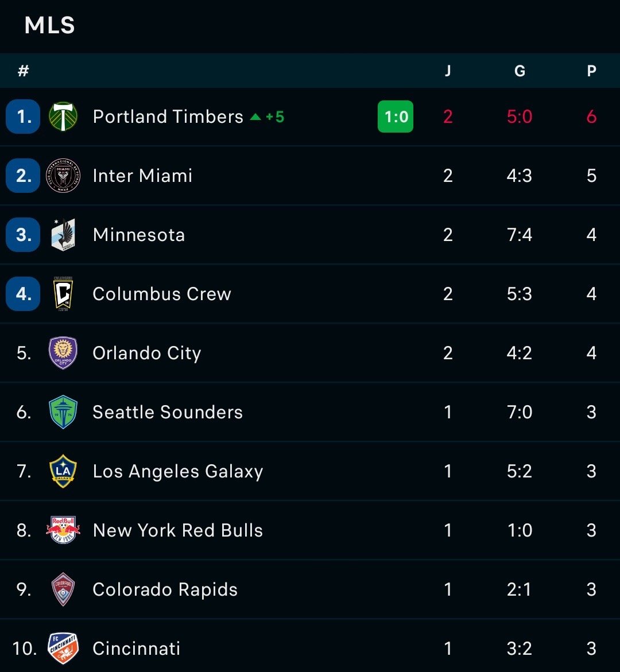Click the green +5 position change indicator
Screen dimensions: 620x672
click(267, 116)
